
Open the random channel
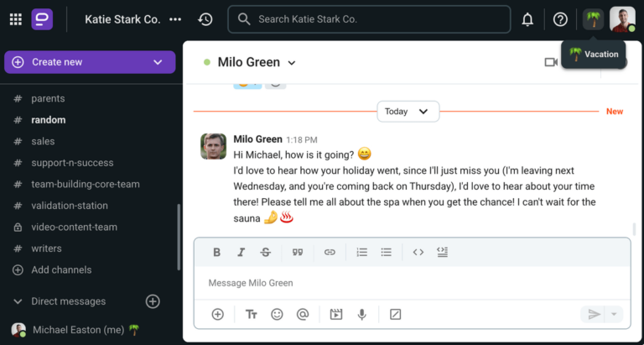(x=49, y=120)
